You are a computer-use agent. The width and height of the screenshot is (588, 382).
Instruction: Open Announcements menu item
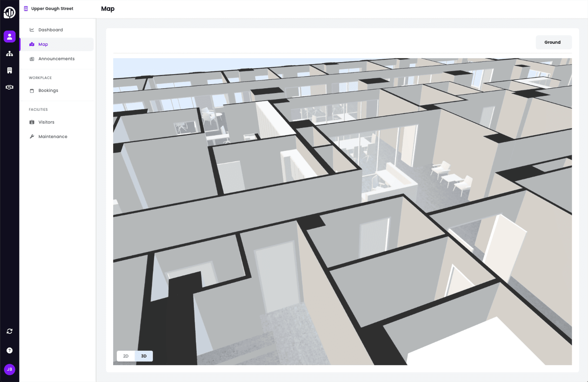[x=56, y=59]
